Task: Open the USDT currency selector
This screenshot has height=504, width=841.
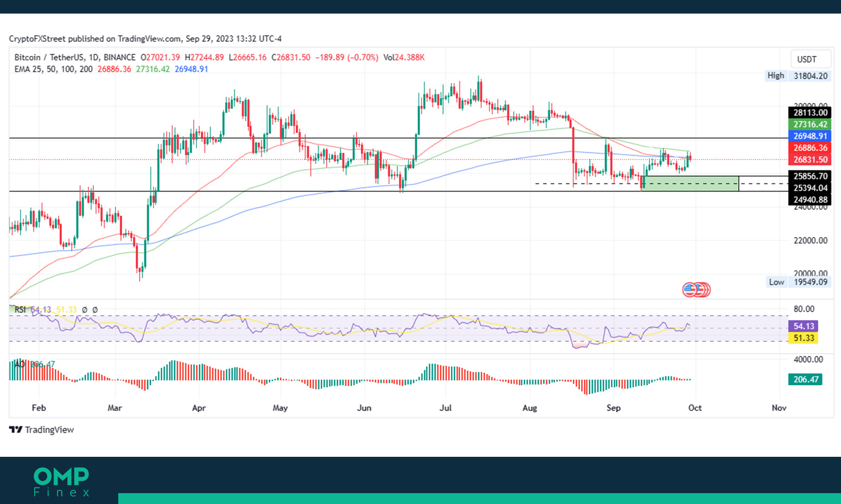Action: (811, 59)
